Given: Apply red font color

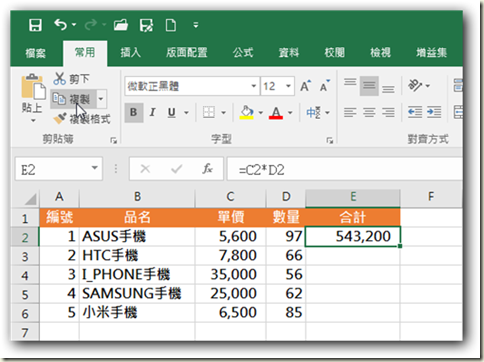Looking at the screenshot, I should tap(276, 112).
